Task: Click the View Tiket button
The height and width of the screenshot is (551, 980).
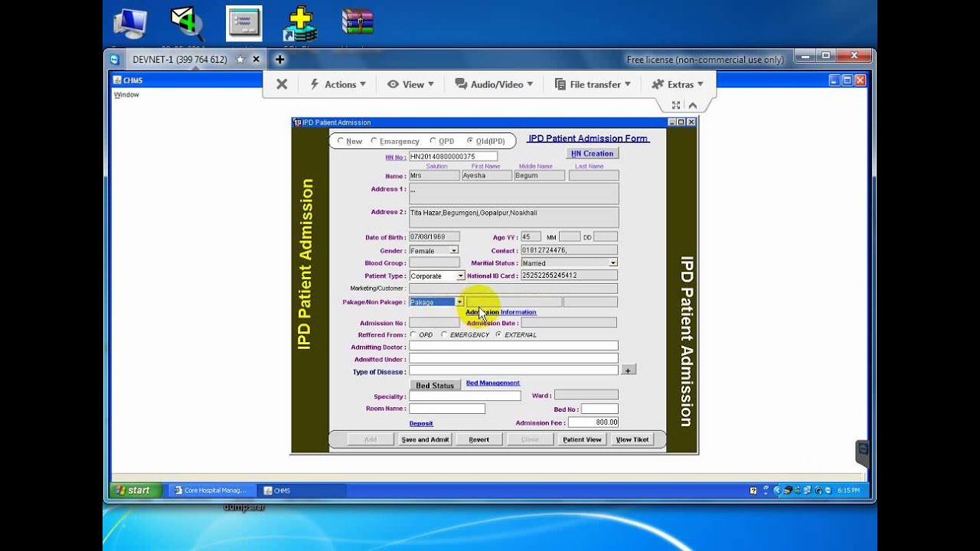Action: pos(632,439)
